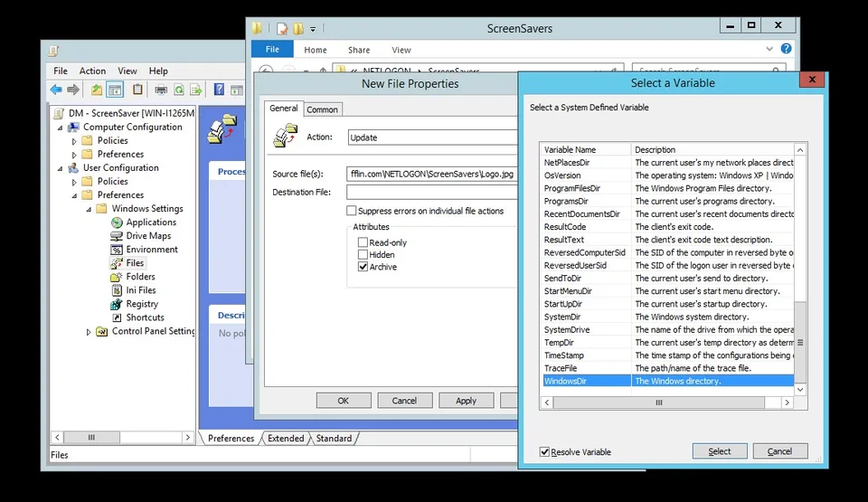Click the variable list vertical scrollbar thumb
868x502 pixels.
pyautogui.click(x=800, y=342)
